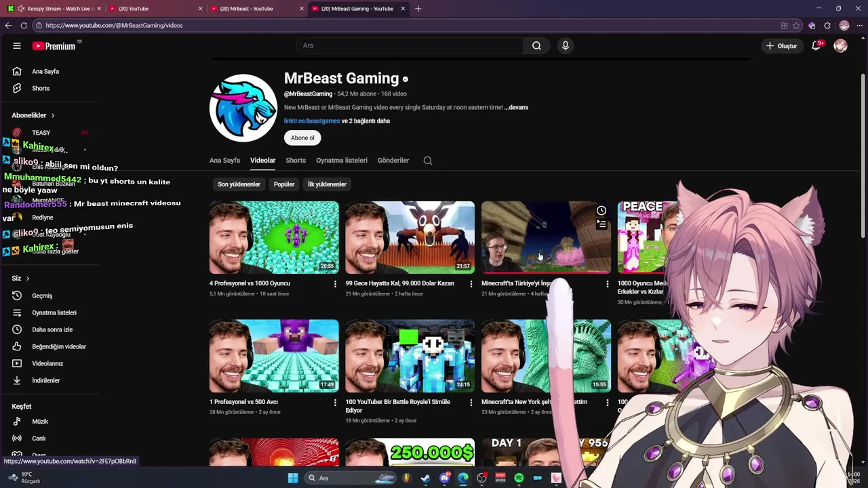Open options menu for '100 YouTuber Bir Battle Royale' video

(471, 403)
